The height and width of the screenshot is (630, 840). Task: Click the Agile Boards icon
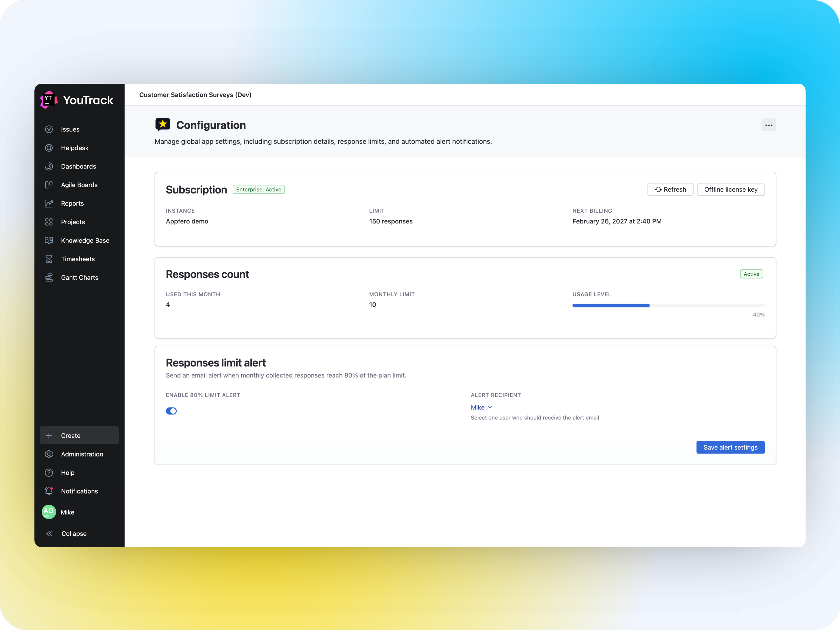click(x=49, y=185)
